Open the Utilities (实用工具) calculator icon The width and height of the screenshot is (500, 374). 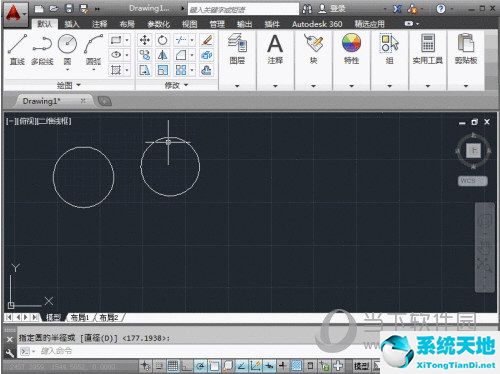coord(428,43)
